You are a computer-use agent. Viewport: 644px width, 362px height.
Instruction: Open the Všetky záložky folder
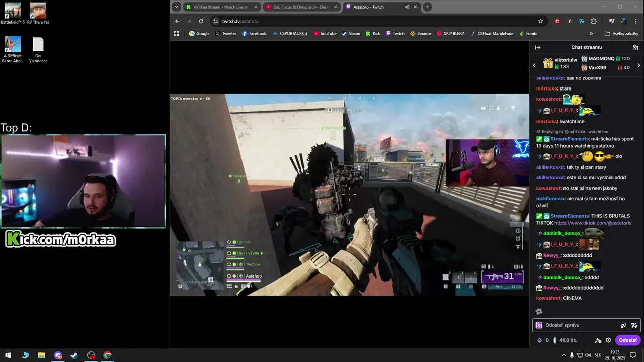(622, 34)
